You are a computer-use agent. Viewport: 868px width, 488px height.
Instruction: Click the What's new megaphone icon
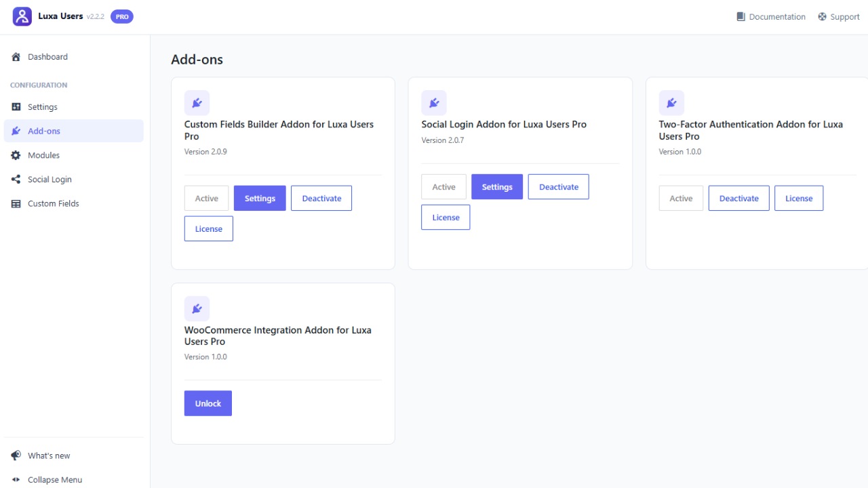[16, 455]
